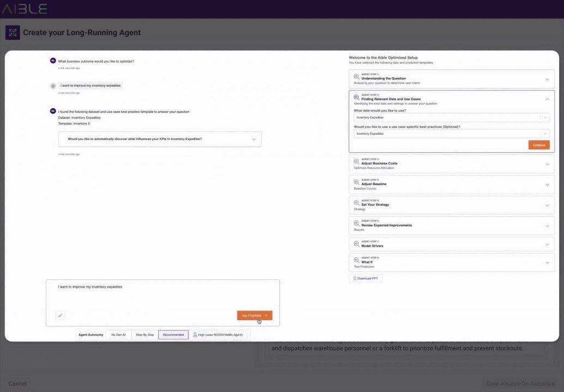Collapse the Finding Relevant Data step
The height and width of the screenshot is (392, 564).
(547, 99)
